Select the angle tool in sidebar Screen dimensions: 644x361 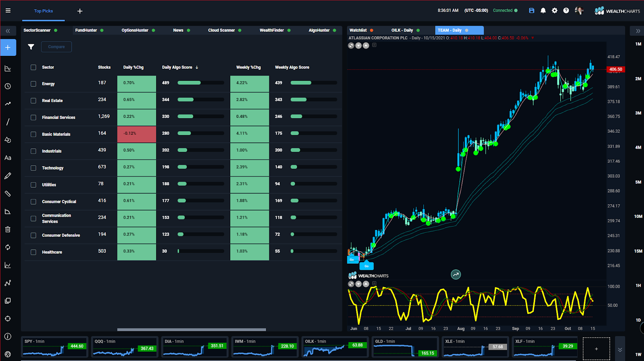point(8,211)
